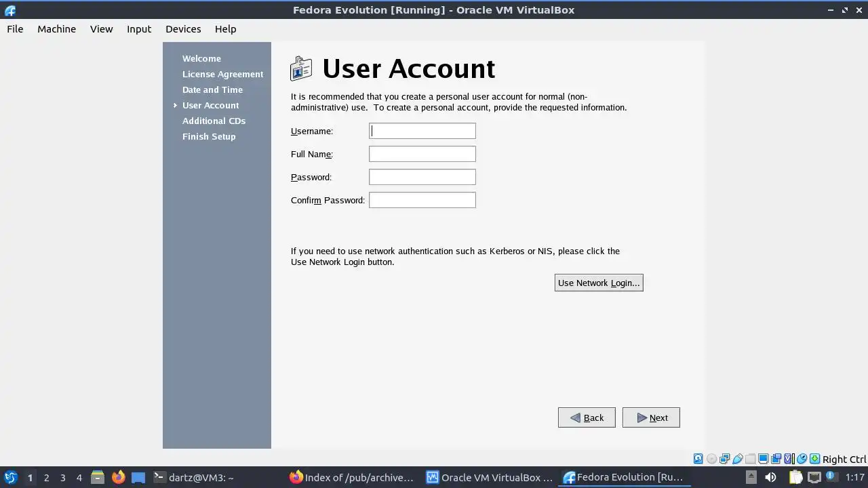Click the VirtualBox hard disk activity icon

[698, 459]
